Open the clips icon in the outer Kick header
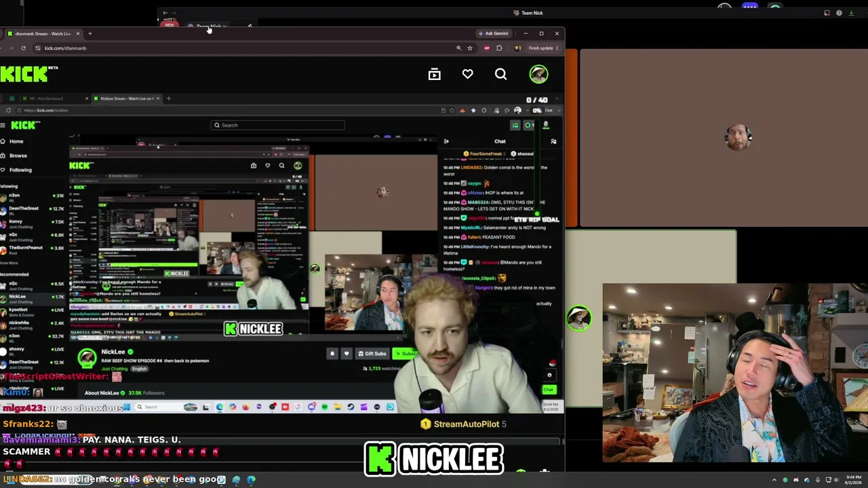 coord(435,75)
